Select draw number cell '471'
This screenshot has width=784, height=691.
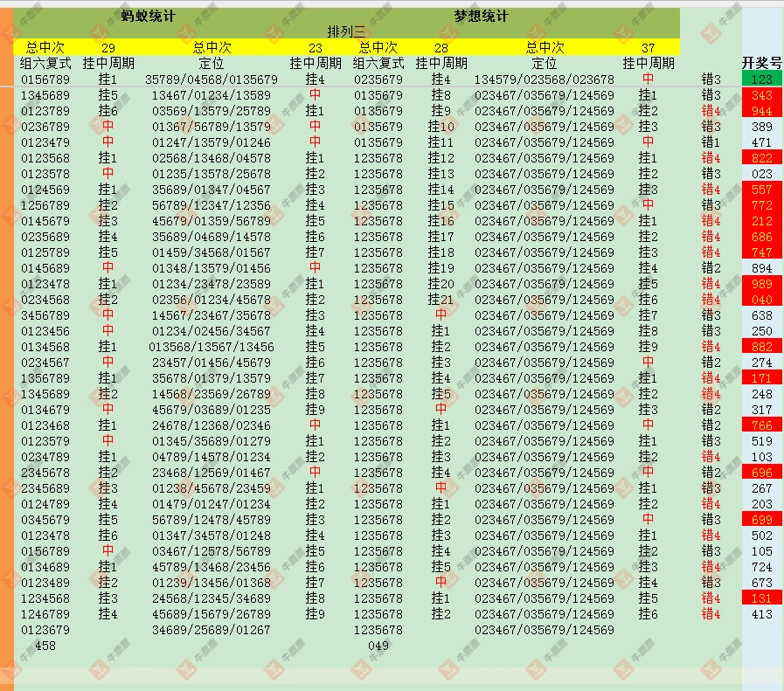click(761, 142)
